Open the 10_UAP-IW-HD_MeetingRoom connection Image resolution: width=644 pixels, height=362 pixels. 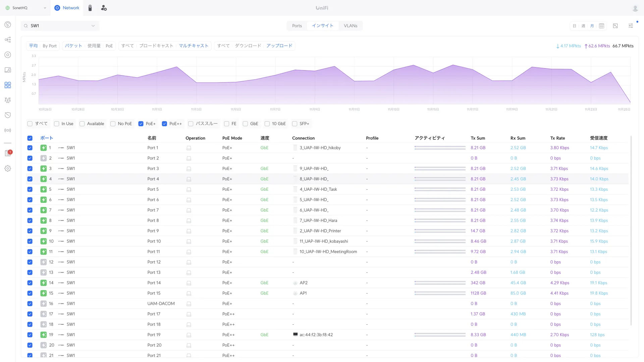(x=328, y=252)
